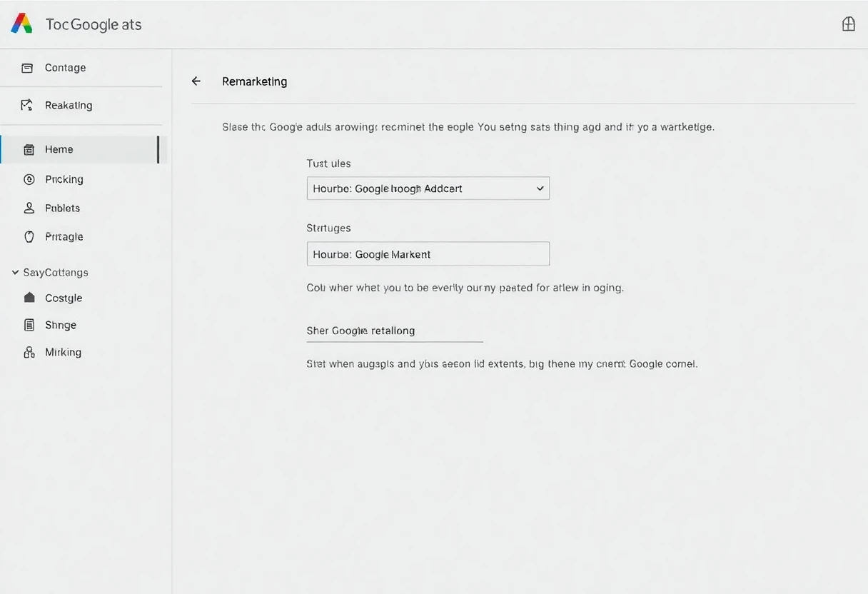The image size is (868, 594).
Task: Click the Sher Google retallong field
Action: 395,331
